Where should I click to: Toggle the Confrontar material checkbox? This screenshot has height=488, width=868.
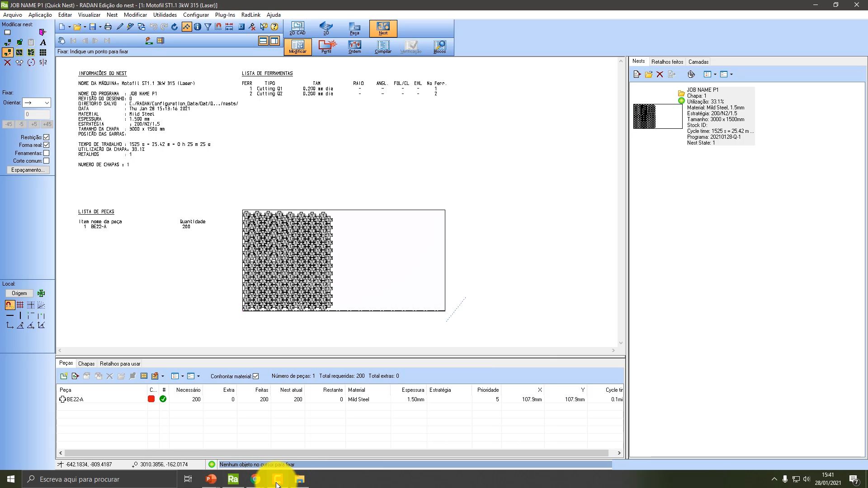click(256, 376)
